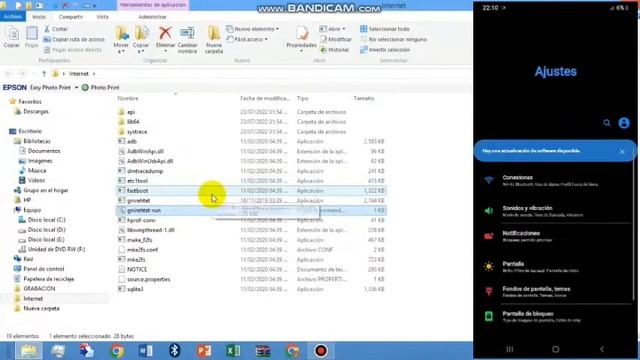The image size is (640, 360).
Task: Open the Easy Photo Print dropdown arrow
Action: pos(76,88)
